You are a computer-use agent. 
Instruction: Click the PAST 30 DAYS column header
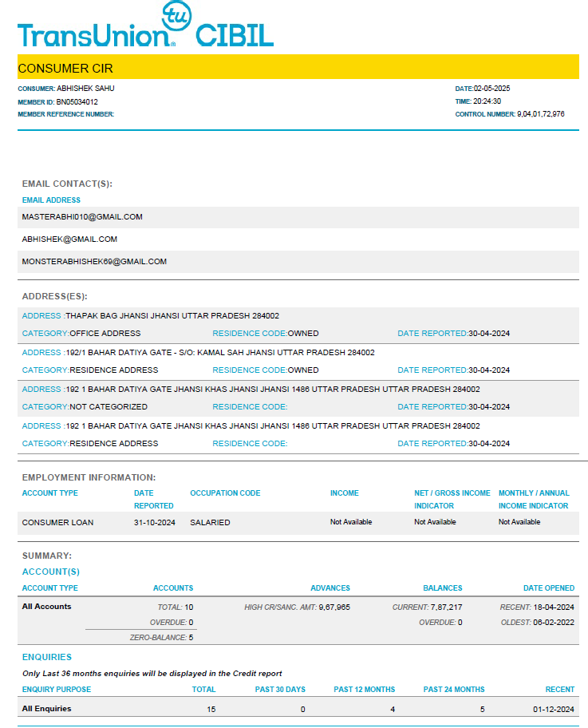coord(280,690)
